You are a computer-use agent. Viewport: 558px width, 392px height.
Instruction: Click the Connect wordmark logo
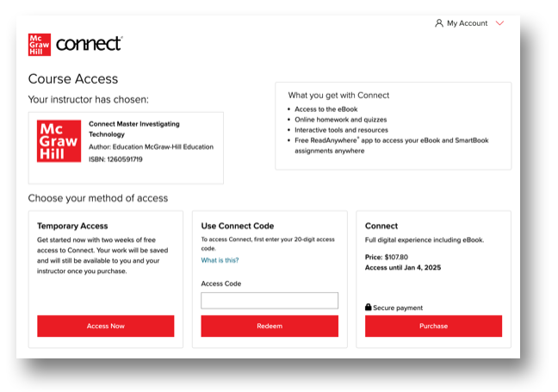pos(90,44)
